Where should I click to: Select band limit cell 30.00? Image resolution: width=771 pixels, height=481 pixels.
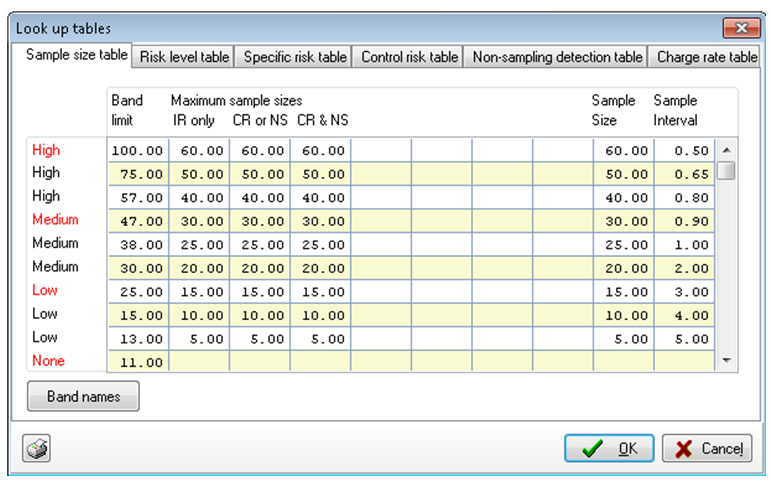pyautogui.click(x=138, y=268)
